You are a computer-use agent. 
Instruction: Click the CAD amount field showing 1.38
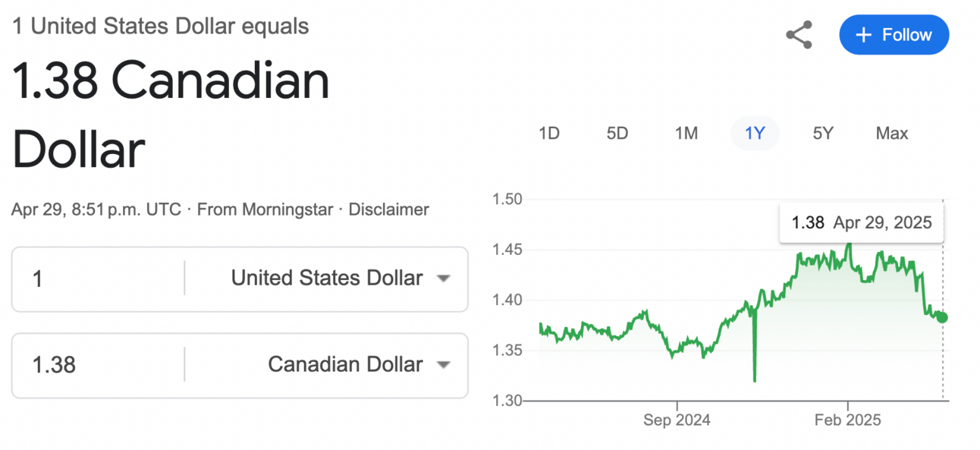[99, 365]
